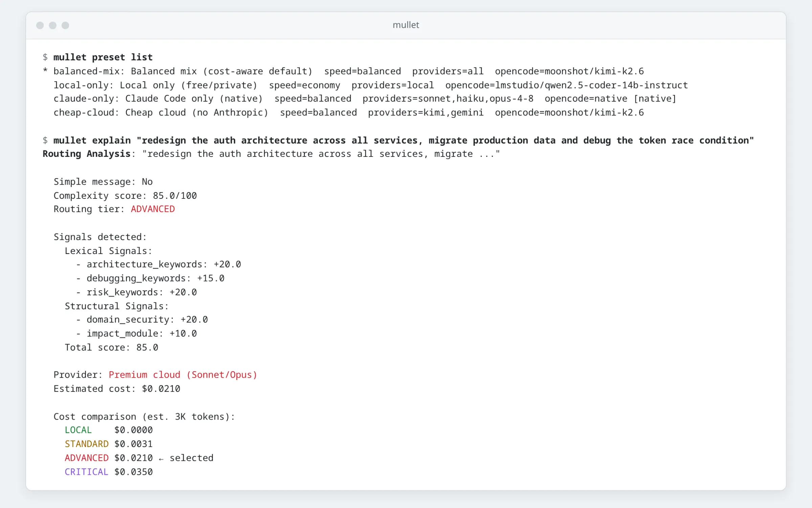Click the 'mullet preset list' command

point(103,57)
